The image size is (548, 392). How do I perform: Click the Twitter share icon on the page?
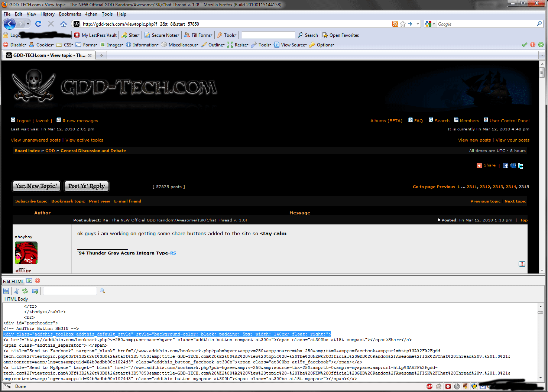[521, 166]
